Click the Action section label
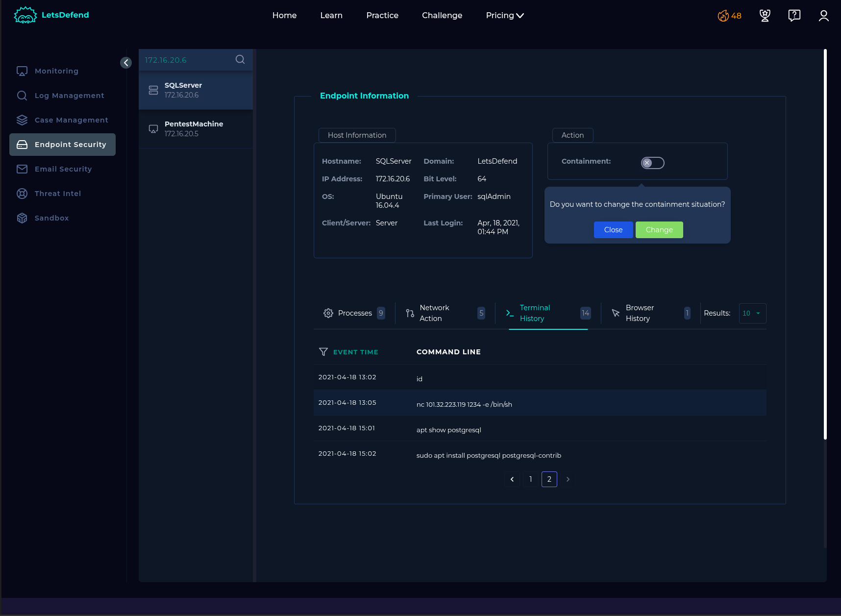 point(572,135)
